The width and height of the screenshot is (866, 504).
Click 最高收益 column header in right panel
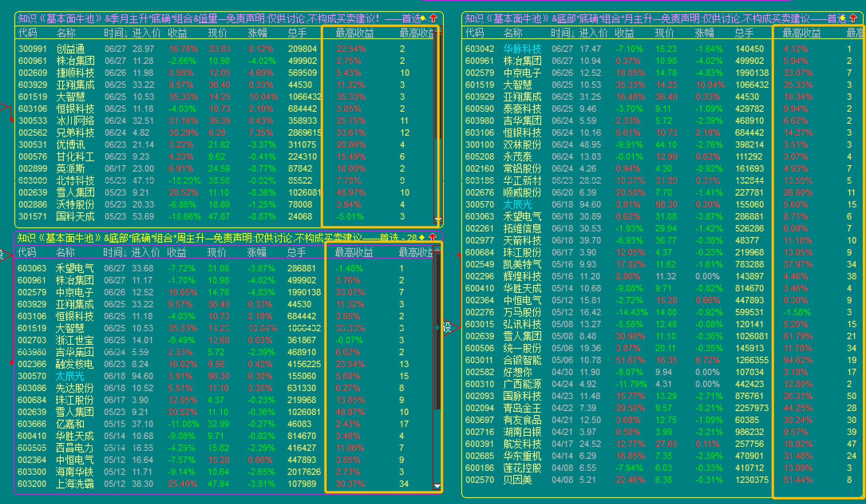coord(801,33)
